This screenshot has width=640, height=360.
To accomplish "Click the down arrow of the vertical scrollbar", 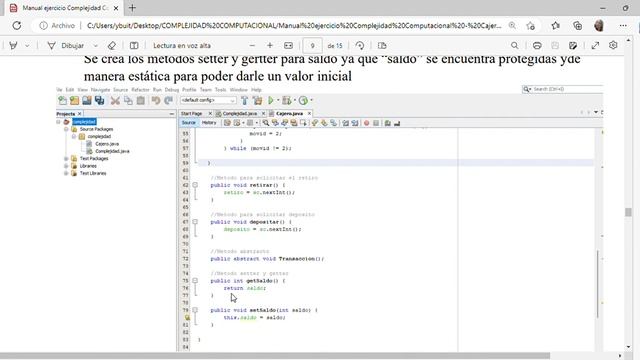I will coord(628,347).
